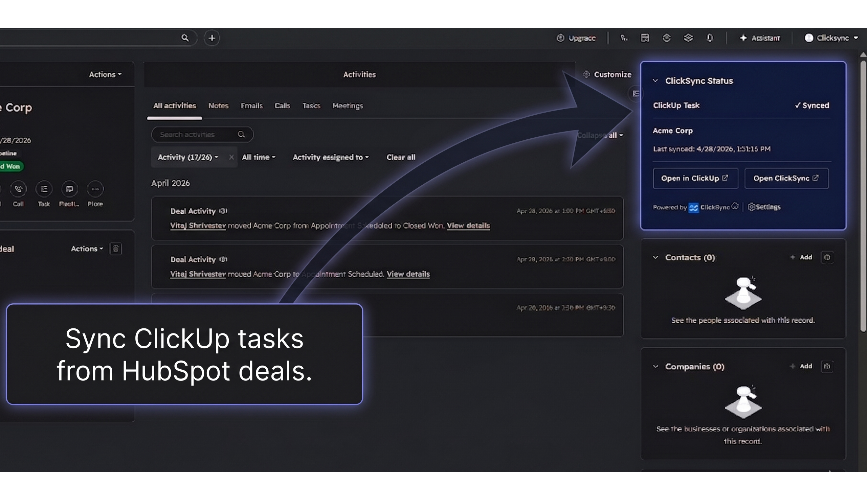Open the Upgrade link
Viewport: 868px width, 488px height.
(x=576, y=38)
